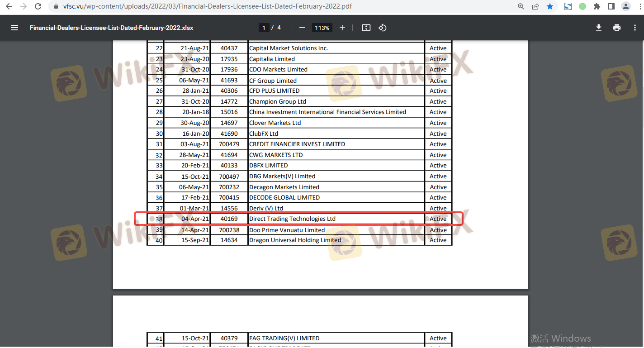Share this page via share icon

535,6
